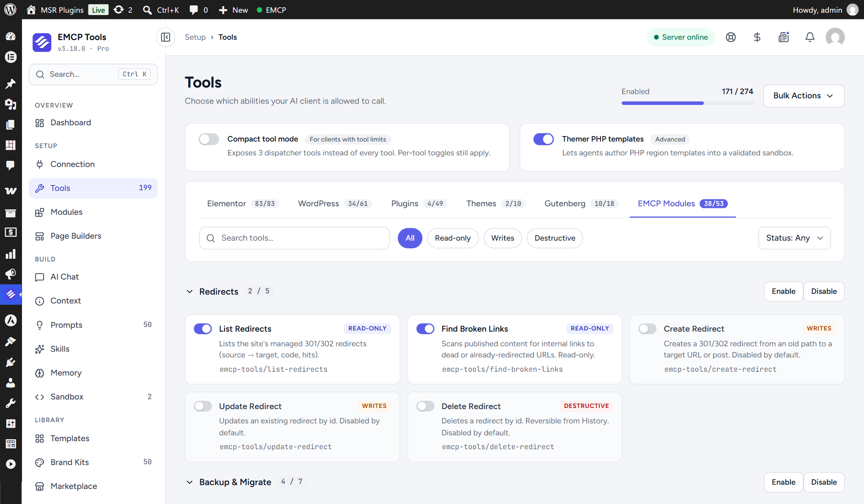
Task: Toggle off Find Broken Links
Action: tap(425, 329)
